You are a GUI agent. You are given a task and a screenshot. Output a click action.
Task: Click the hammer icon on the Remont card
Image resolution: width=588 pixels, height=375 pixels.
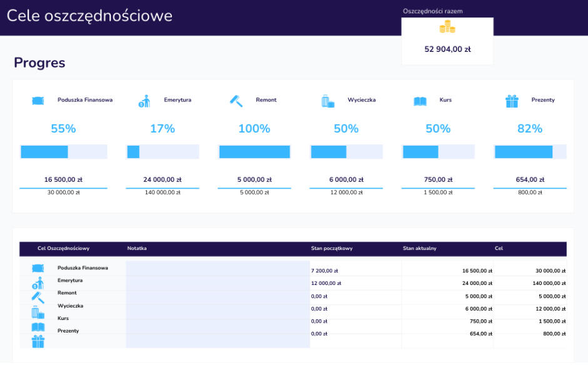pos(236,101)
